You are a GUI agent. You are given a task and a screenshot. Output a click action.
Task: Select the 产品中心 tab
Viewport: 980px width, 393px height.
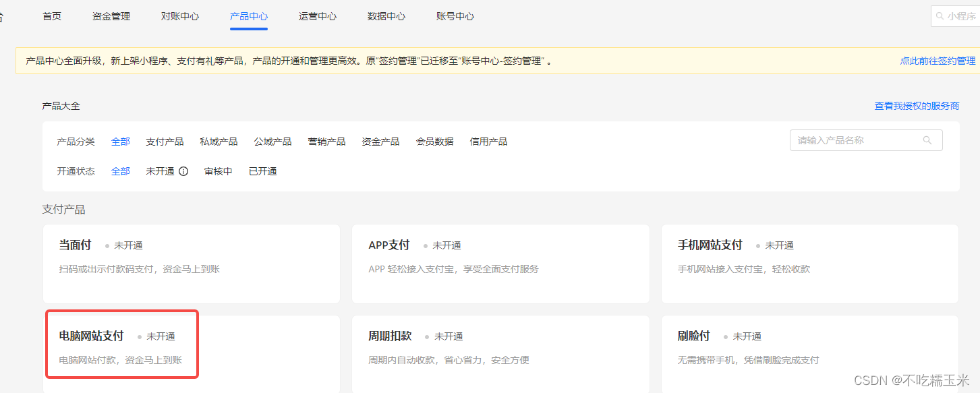click(249, 16)
